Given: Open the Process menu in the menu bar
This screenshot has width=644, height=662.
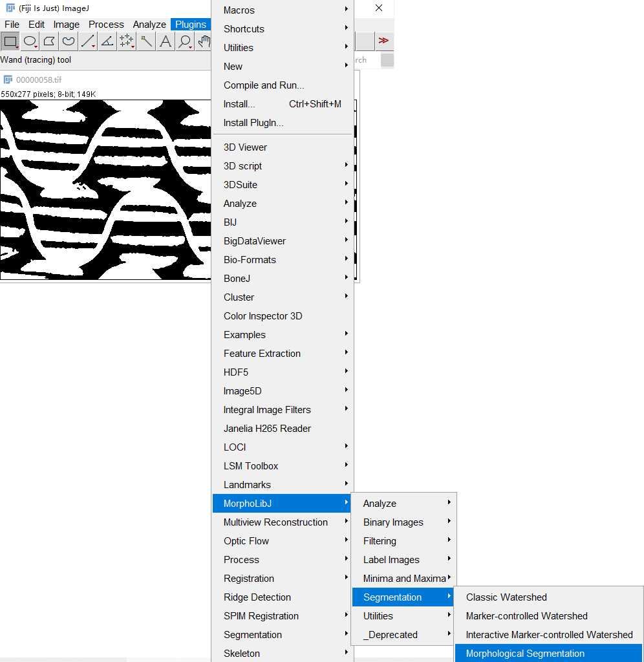Looking at the screenshot, I should tap(106, 25).
